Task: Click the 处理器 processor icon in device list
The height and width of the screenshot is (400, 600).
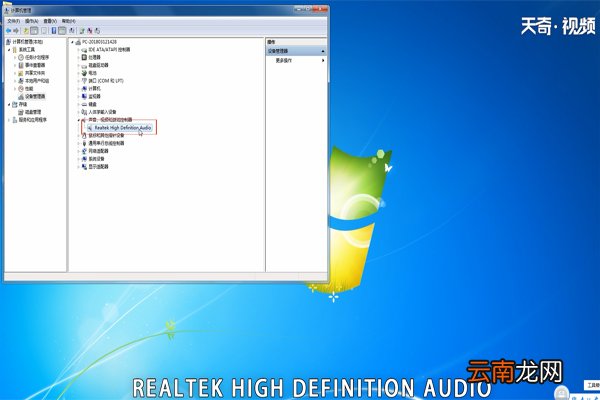Action: [84, 57]
